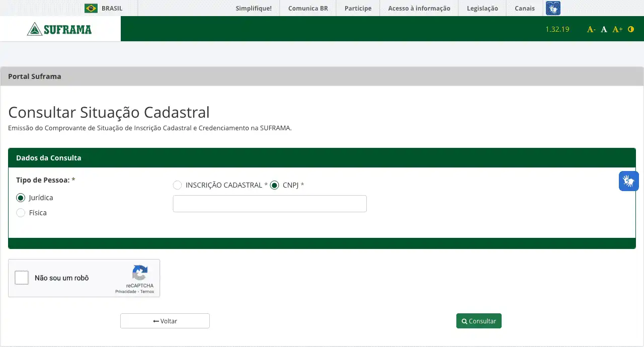Decrease font size with A- button
This screenshot has width=644, height=347.
pyautogui.click(x=591, y=30)
